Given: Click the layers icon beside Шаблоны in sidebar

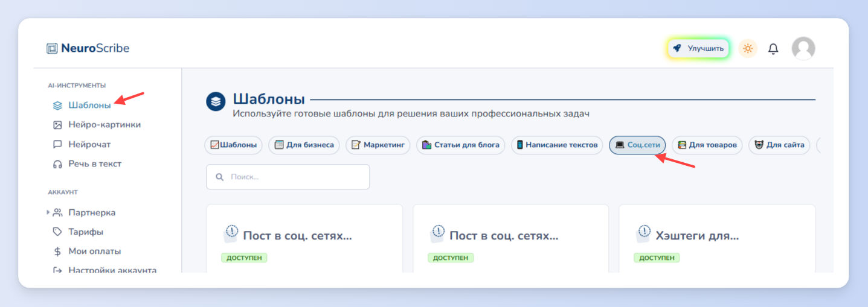Looking at the screenshot, I should 57,106.
